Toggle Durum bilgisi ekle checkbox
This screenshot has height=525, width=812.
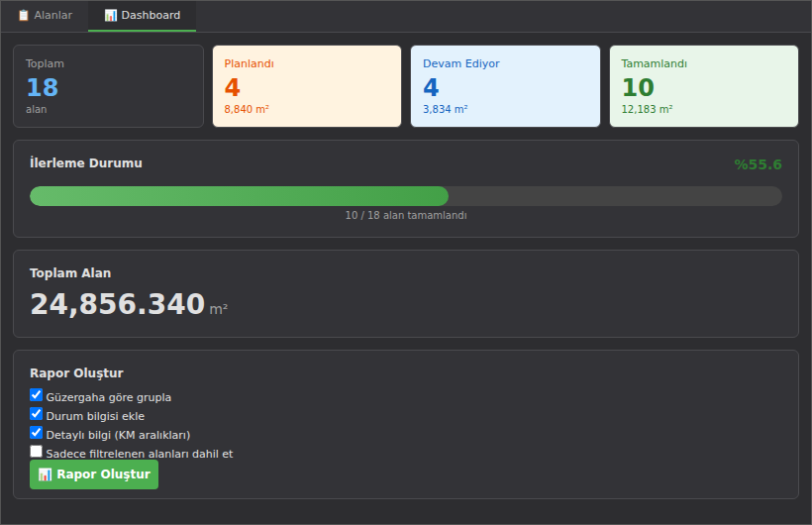coord(37,414)
